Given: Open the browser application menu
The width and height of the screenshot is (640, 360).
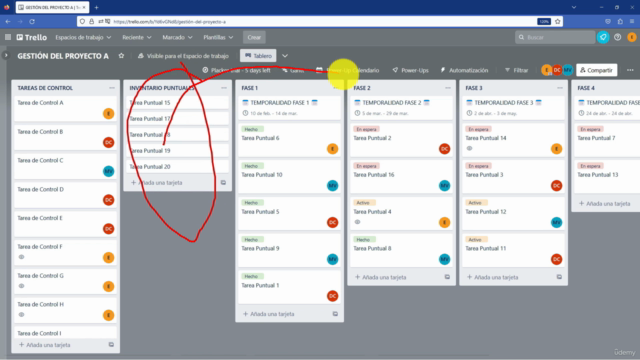Looking at the screenshot, I should click(x=632, y=22).
